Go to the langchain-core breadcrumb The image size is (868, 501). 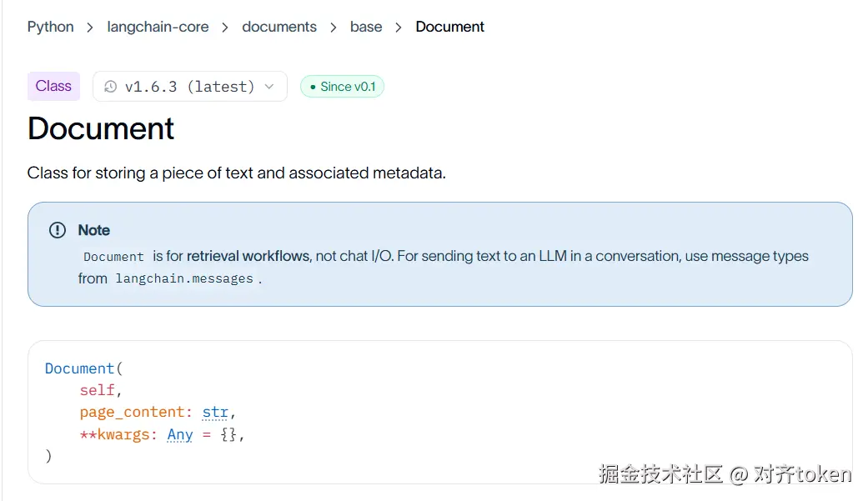tap(158, 27)
